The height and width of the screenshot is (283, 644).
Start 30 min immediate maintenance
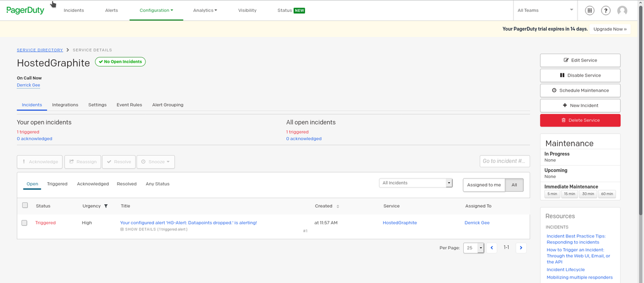pos(588,194)
